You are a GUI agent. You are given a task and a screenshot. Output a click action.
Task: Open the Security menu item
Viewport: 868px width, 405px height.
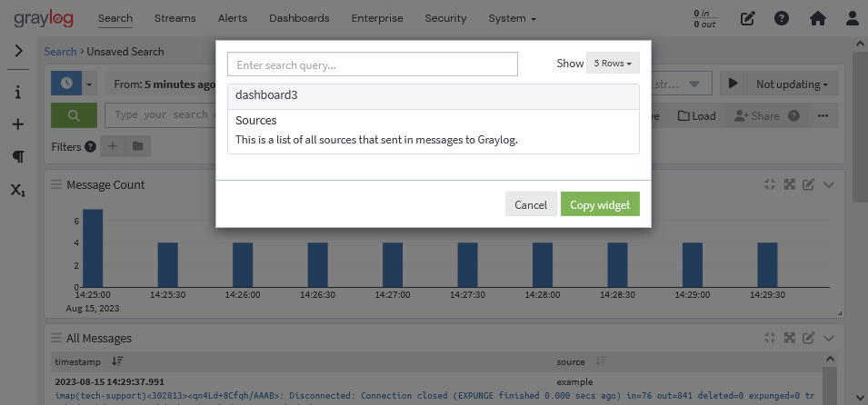pyautogui.click(x=445, y=18)
